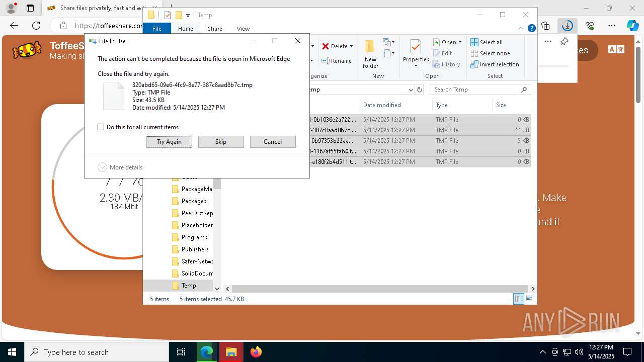Viewport: 644px width, 362px height.
Task: Open the Copilot icon in Edge
Action: (632, 26)
